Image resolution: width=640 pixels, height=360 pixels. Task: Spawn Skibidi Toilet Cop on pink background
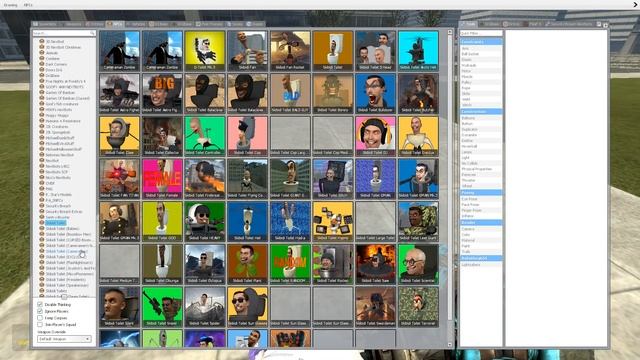pyautogui.click(x=247, y=136)
